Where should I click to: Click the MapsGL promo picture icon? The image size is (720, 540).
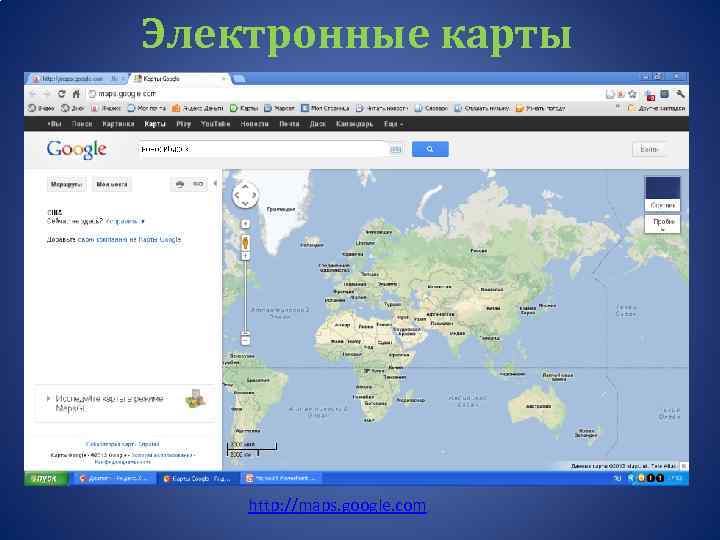point(196,398)
